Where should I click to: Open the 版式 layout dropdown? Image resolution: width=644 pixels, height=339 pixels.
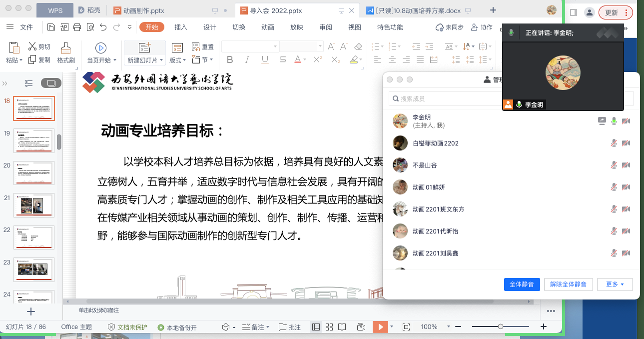(x=177, y=60)
